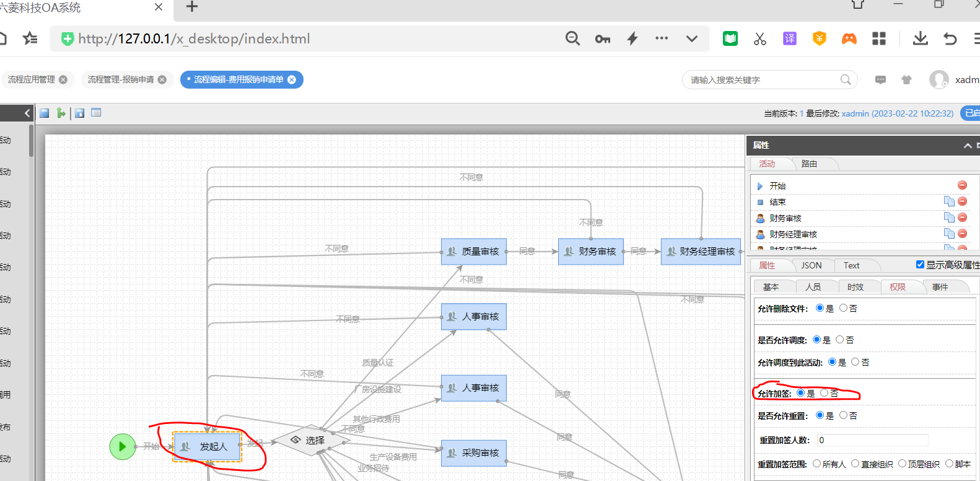The image size is (980, 481).
Task: Collapse the left activity sidebar
Action: pos(27,113)
